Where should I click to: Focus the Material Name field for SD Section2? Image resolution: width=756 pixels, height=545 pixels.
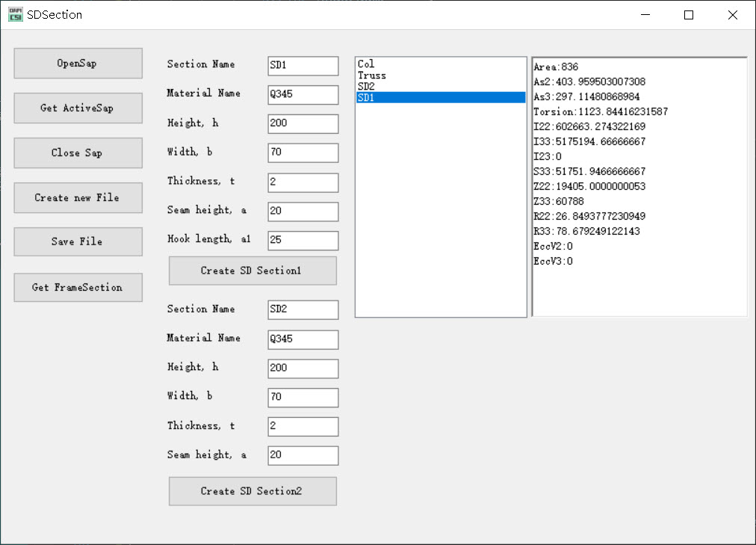[303, 339]
